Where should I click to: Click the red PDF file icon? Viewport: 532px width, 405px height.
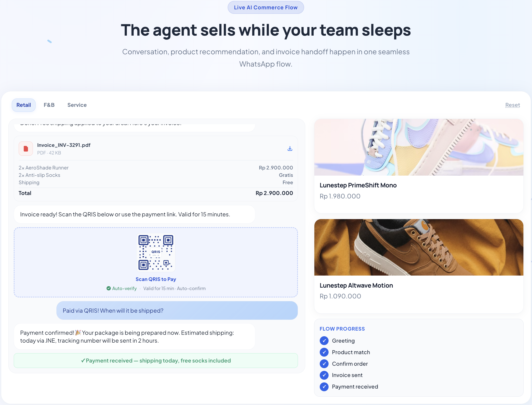[x=26, y=149]
